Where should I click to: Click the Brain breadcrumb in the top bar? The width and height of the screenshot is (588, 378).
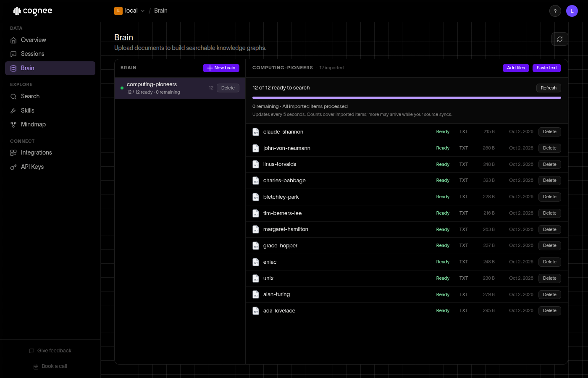[x=161, y=11]
